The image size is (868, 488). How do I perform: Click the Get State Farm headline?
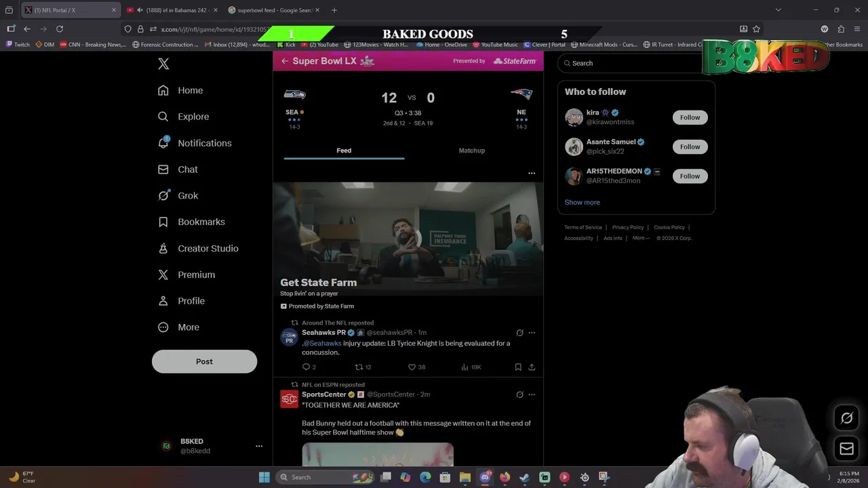point(318,283)
